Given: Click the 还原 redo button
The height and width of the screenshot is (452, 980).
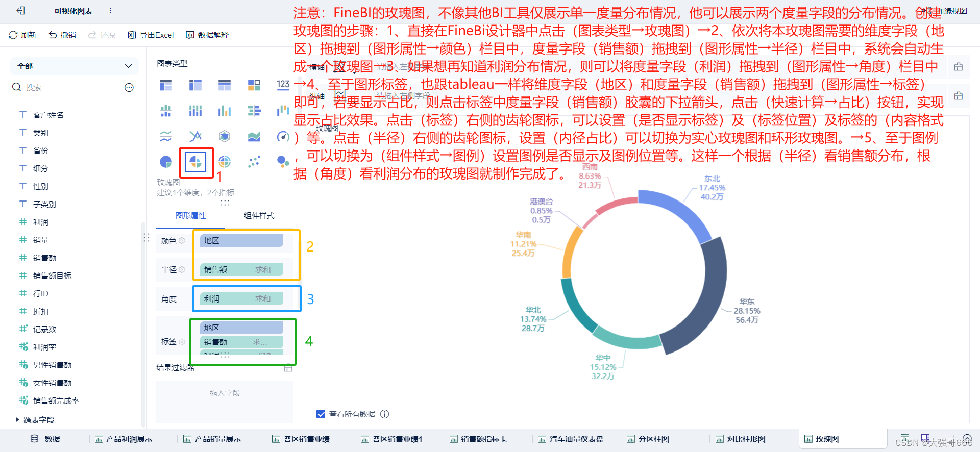Looking at the screenshot, I should (x=102, y=35).
